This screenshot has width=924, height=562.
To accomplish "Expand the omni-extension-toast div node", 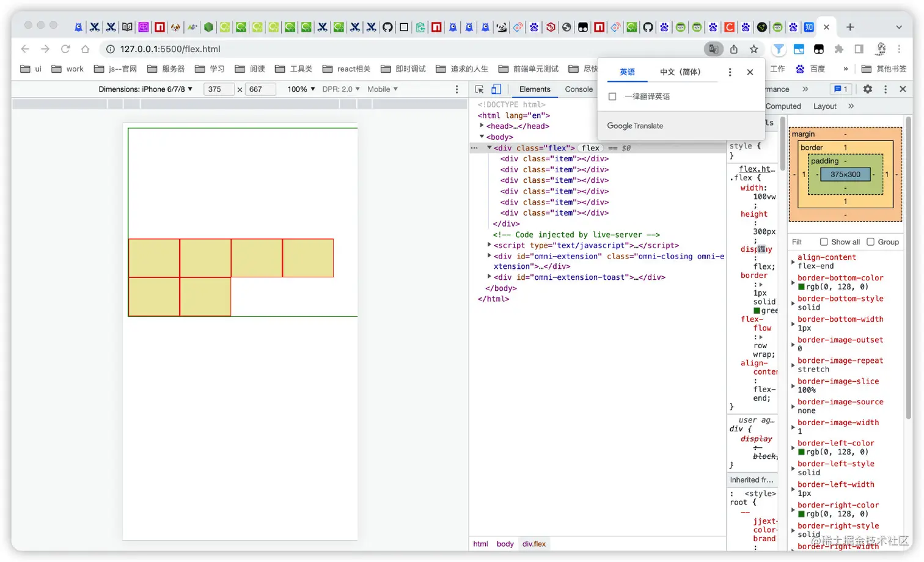I will coord(489,277).
